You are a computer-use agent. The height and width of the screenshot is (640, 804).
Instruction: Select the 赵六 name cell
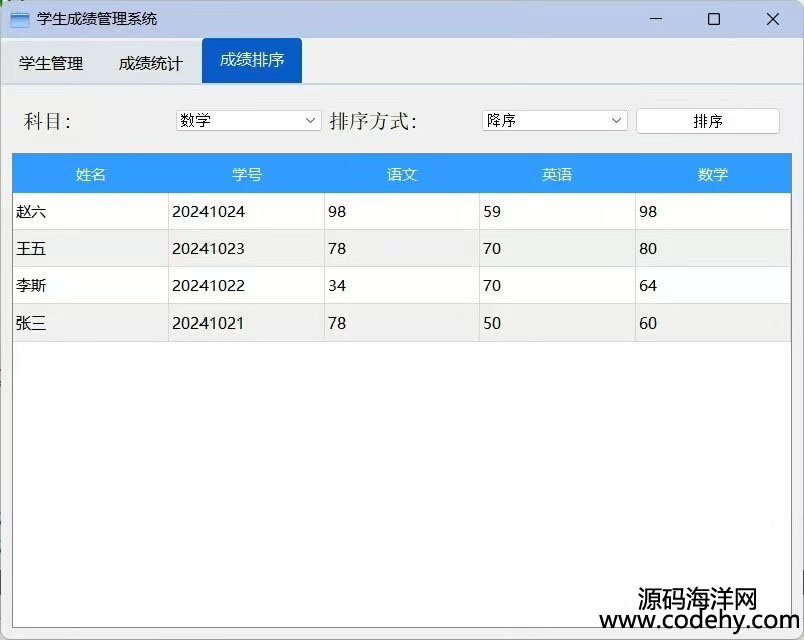click(x=91, y=212)
